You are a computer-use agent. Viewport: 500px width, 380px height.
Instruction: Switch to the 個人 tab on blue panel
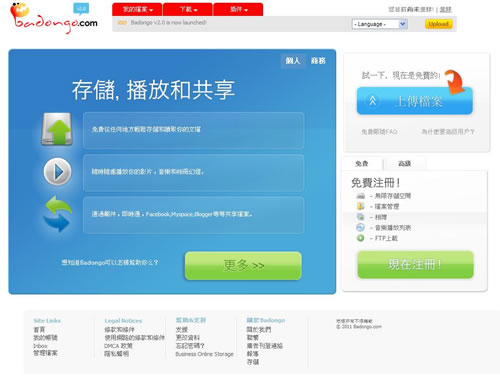coord(293,61)
